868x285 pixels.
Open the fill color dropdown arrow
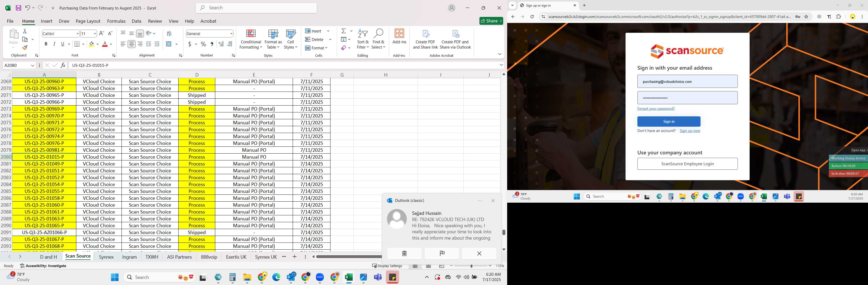(x=98, y=44)
